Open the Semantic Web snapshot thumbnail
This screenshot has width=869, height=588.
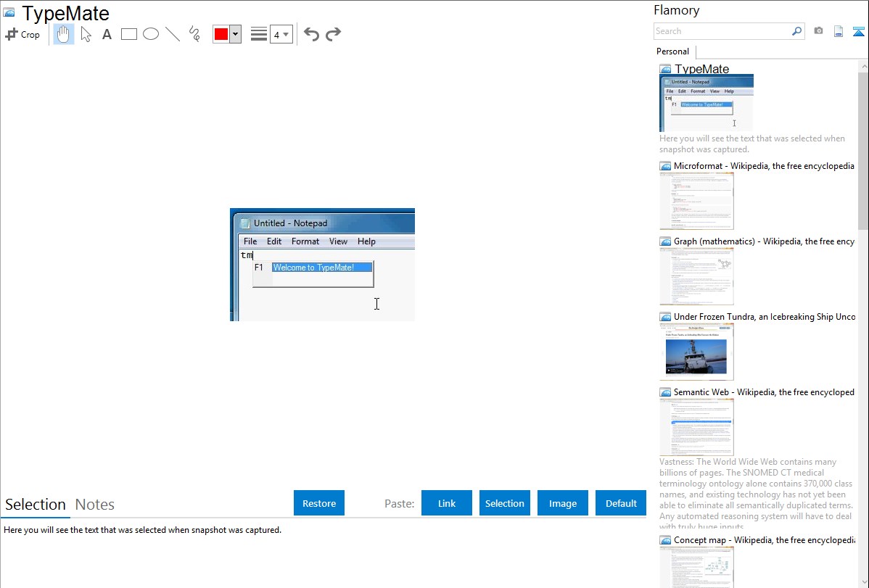tap(696, 427)
